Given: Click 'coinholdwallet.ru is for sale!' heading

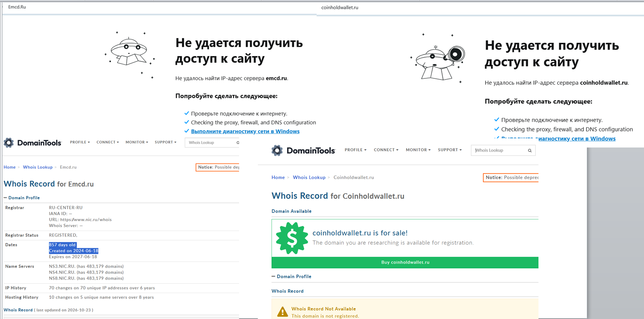Looking at the screenshot, I should (360, 233).
